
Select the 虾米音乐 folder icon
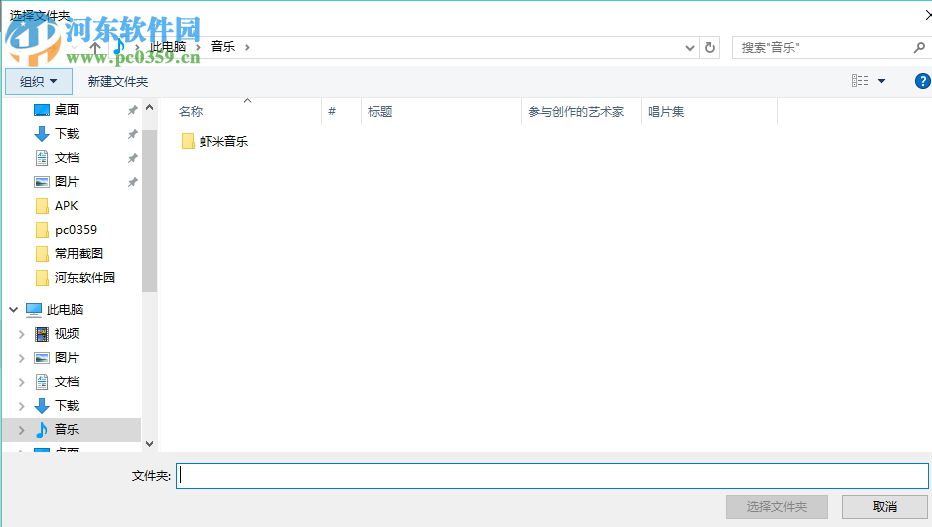click(188, 141)
